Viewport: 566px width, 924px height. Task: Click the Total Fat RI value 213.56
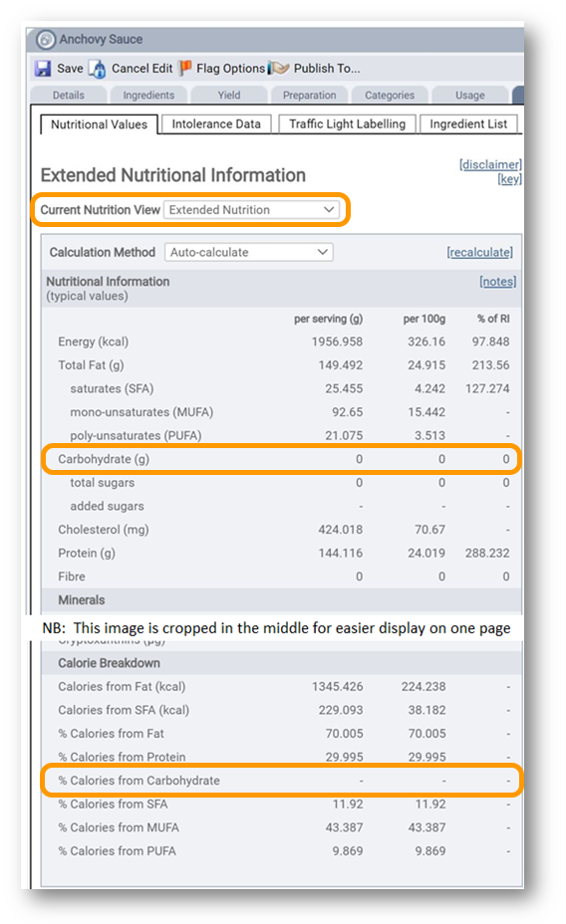pos(490,365)
